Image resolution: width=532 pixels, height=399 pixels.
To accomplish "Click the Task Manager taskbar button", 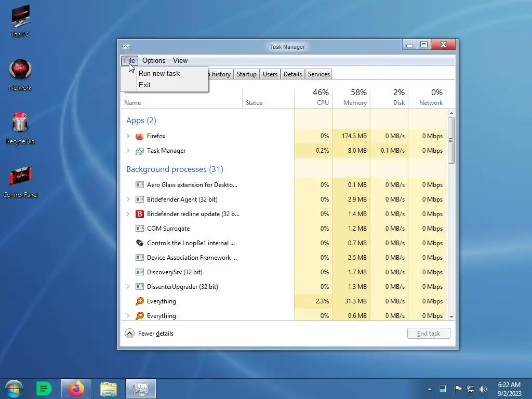I will [141, 389].
